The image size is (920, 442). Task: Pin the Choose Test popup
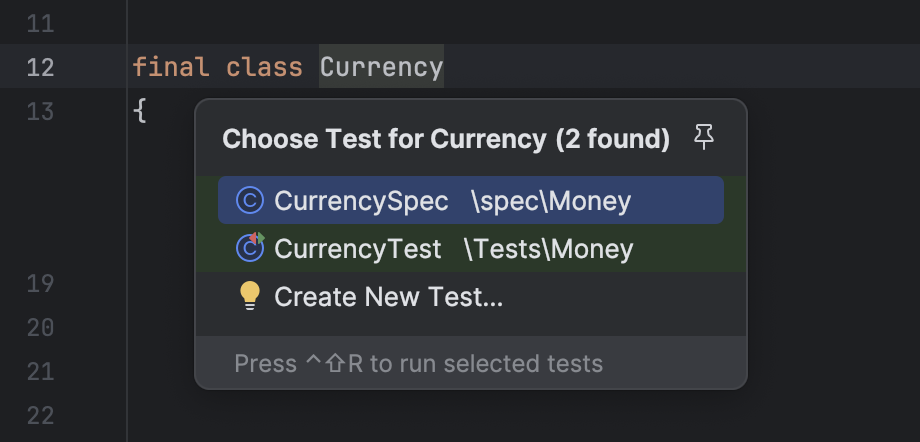tap(704, 139)
